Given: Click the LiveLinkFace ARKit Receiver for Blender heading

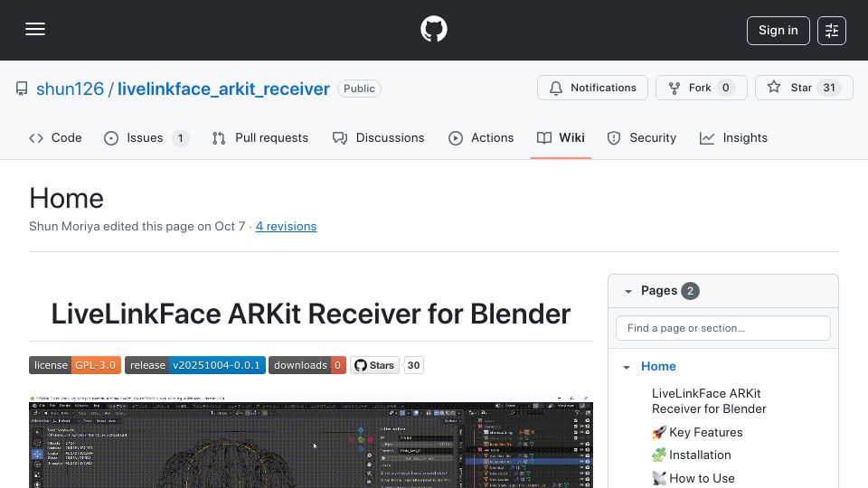Looking at the screenshot, I should (x=310, y=314).
